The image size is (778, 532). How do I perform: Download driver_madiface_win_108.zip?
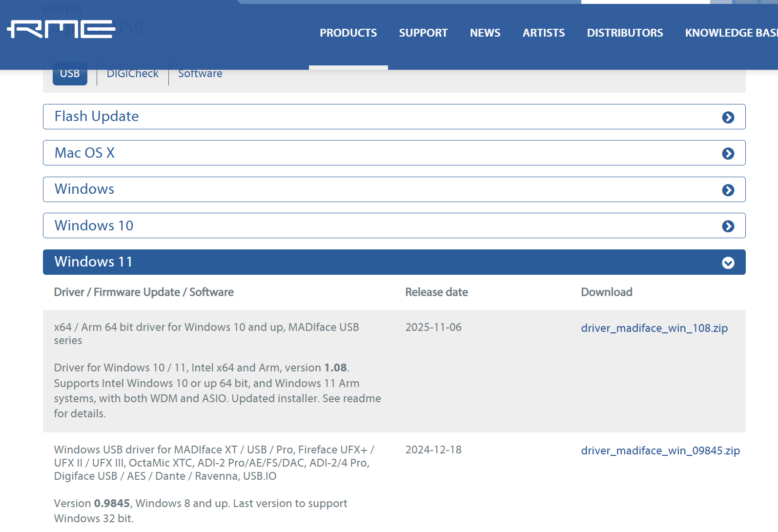[x=654, y=328]
